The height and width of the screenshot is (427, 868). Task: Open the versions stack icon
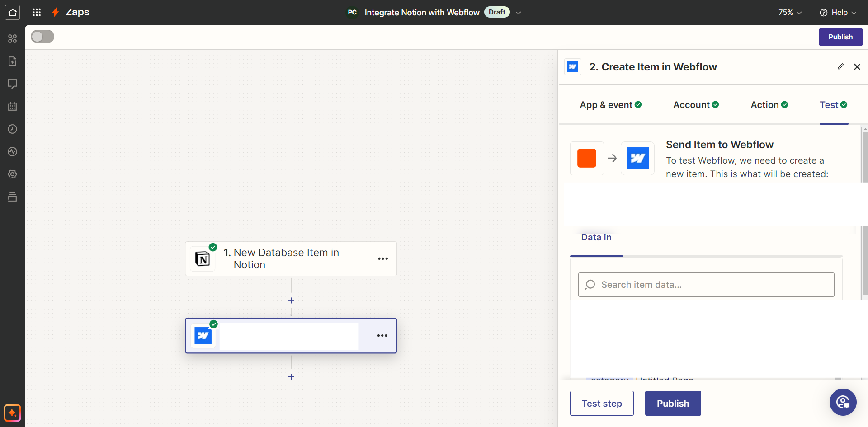click(x=12, y=197)
